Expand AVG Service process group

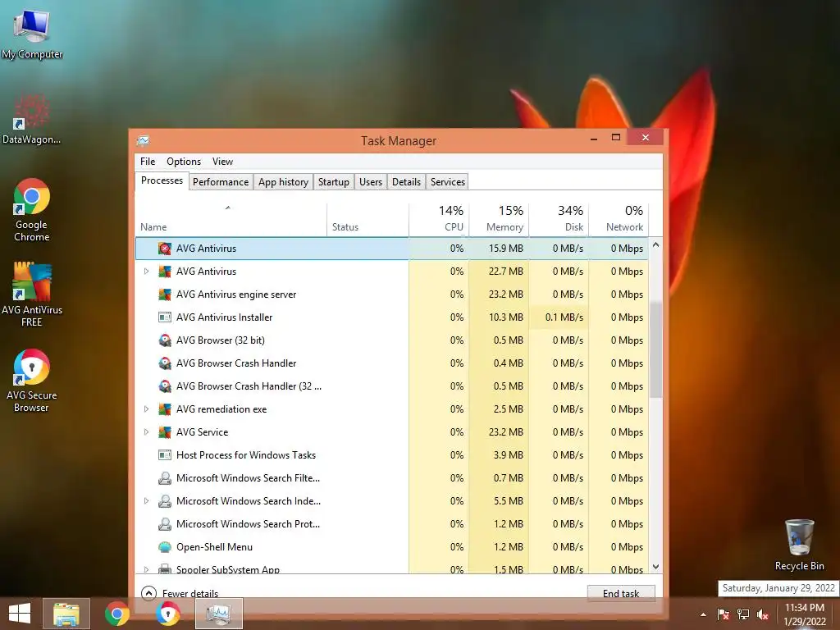point(146,432)
